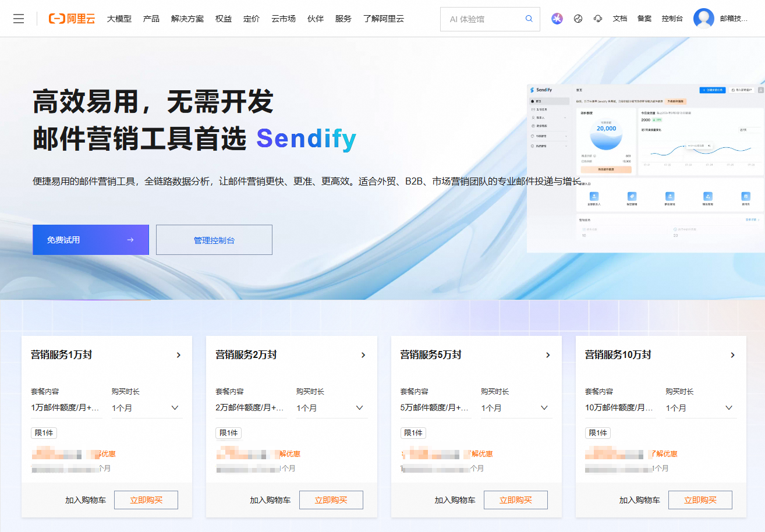
Task: Click the 限1件 tag on 营销服务1万封
Action: (x=44, y=433)
